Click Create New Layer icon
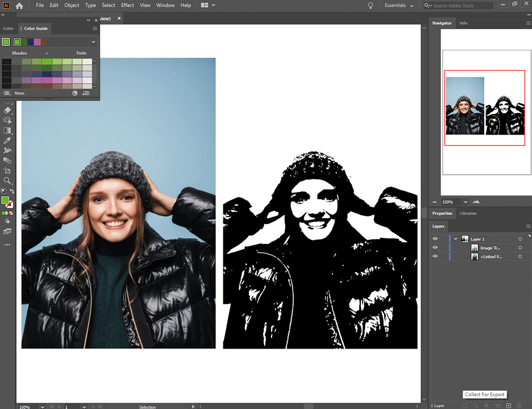The image size is (532, 409). pyautogui.click(x=509, y=405)
